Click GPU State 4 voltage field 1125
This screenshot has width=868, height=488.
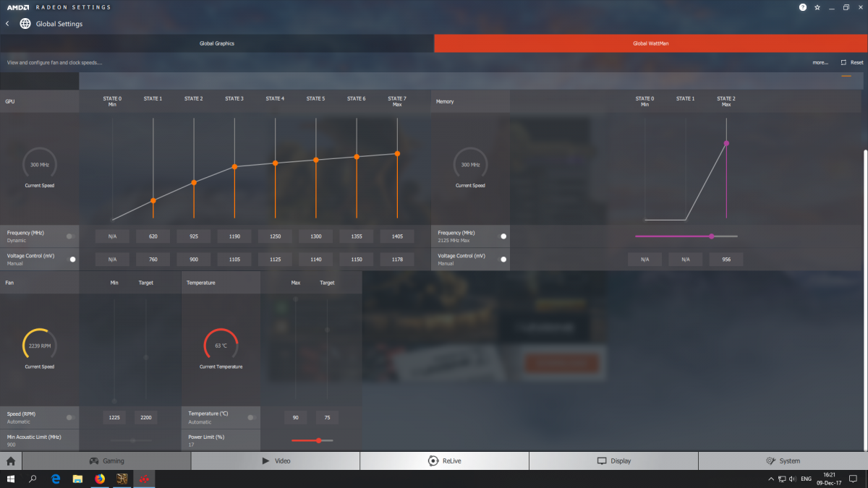click(x=275, y=259)
